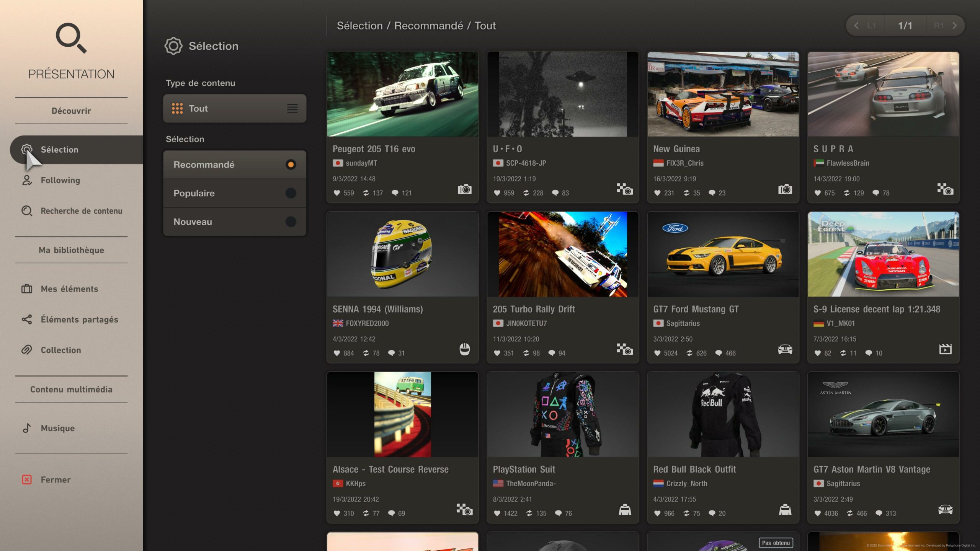Click the Following person icon
Screen dimensions: 980x551
[x=27, y=180]
